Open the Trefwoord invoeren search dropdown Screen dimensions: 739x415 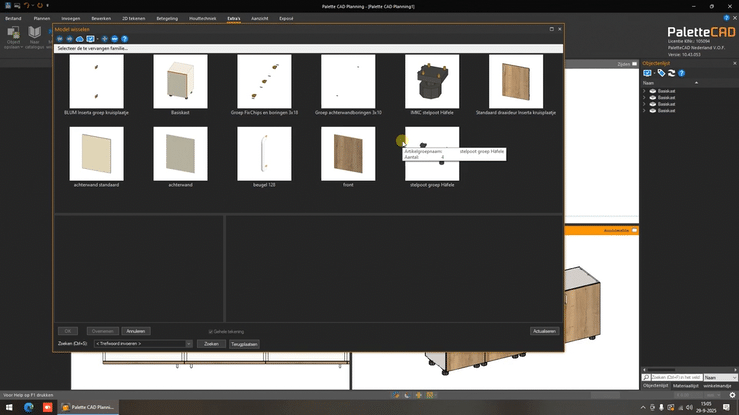(x=186, y=343)
